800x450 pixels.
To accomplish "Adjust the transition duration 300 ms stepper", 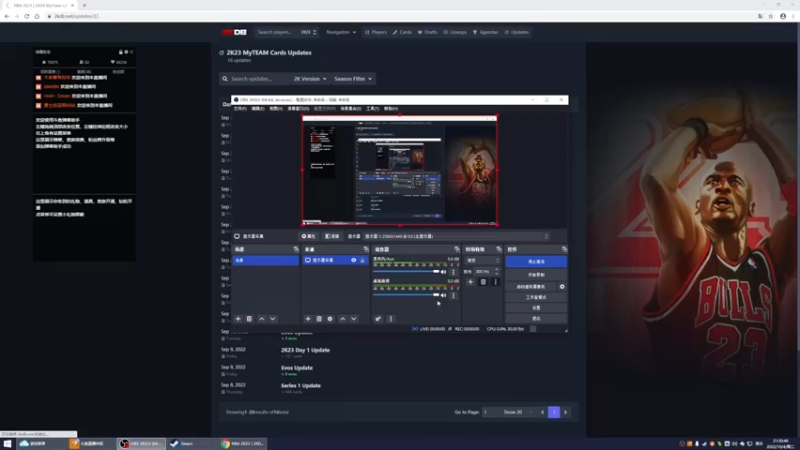I will 497,272.
